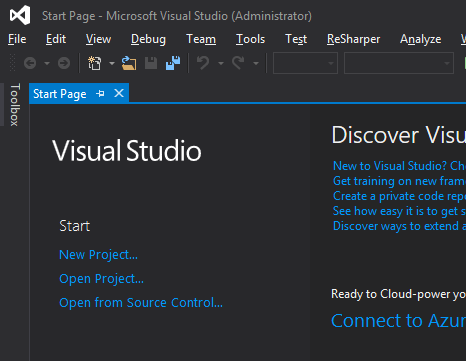Screen dimensions: 466x361
Task: Click the Visual Studio logo icon
Action: 20,15
